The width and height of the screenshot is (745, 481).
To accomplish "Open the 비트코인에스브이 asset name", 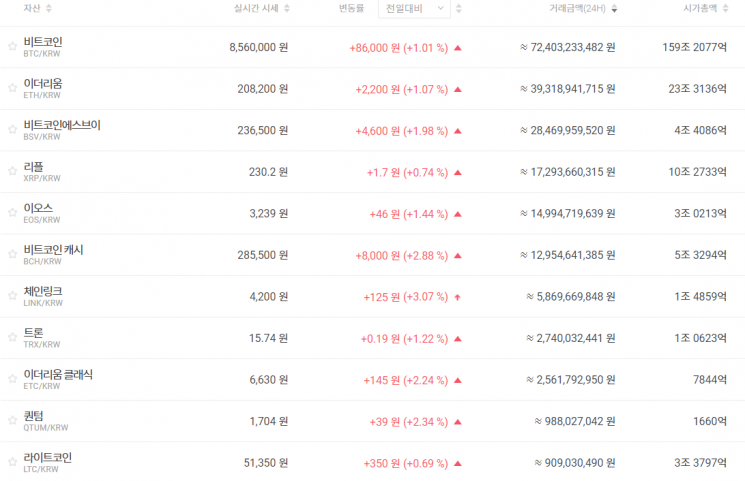I will pos(62,125).
